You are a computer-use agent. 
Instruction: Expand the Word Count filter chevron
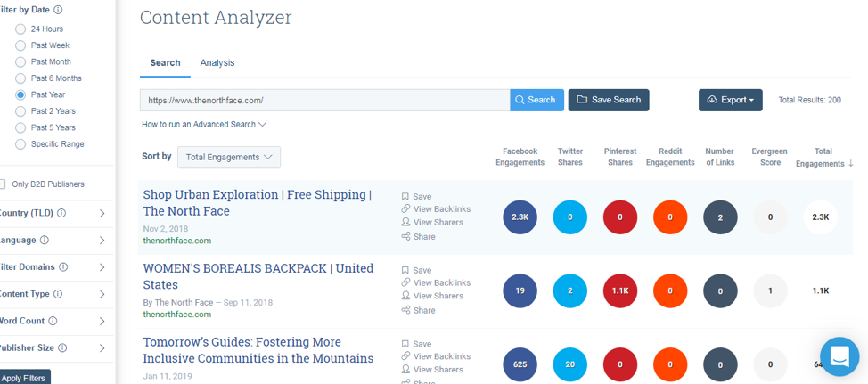pos(102,322)
